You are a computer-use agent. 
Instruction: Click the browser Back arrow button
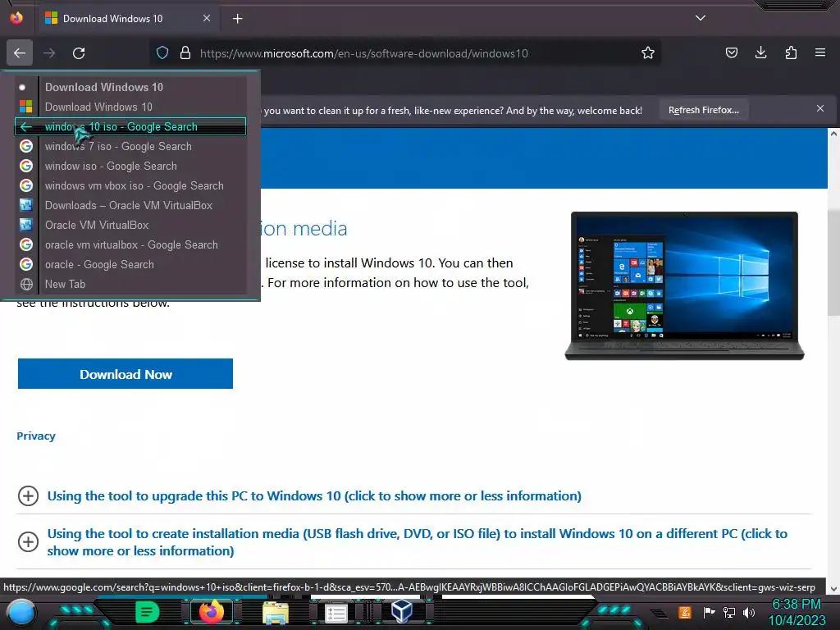click(x=20, y=53)
